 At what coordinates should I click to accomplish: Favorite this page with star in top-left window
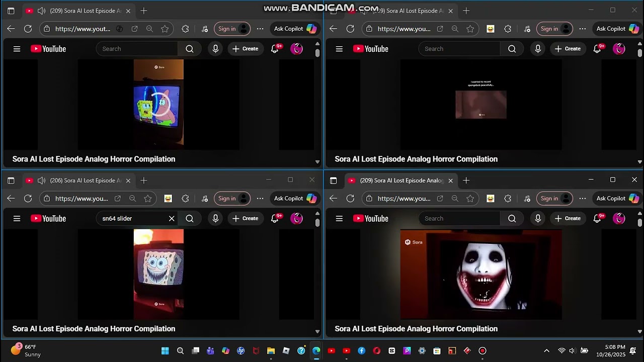point(165,29)
